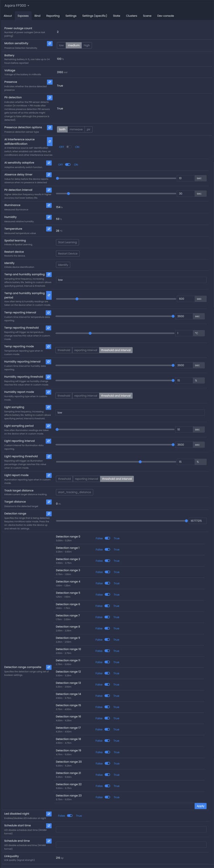Refresh the Humidity measurement
The width and height of the screenshot is (214, 868).
pyautogui.click(x=49, y=217)
